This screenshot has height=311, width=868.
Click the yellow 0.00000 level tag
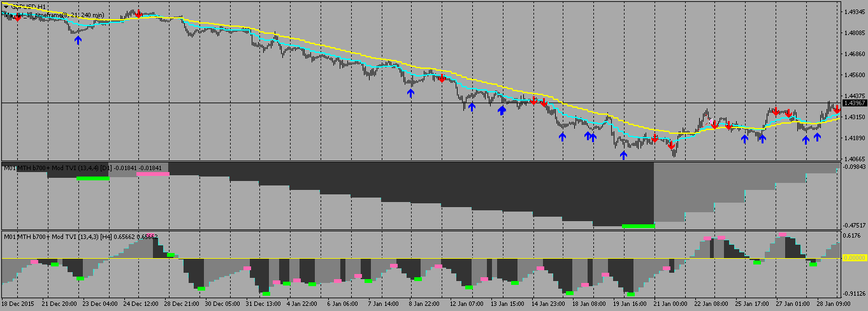tap(854, 257)
